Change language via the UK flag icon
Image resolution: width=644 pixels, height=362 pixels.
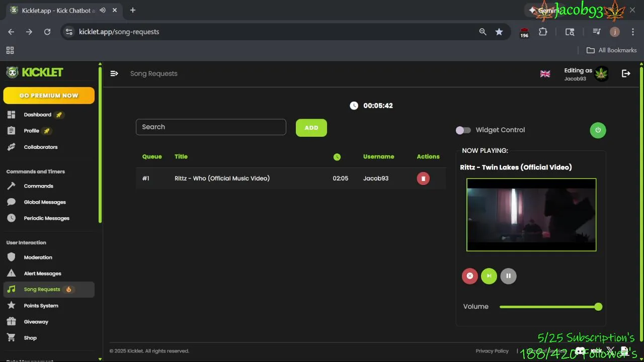(x=545, y=74)
